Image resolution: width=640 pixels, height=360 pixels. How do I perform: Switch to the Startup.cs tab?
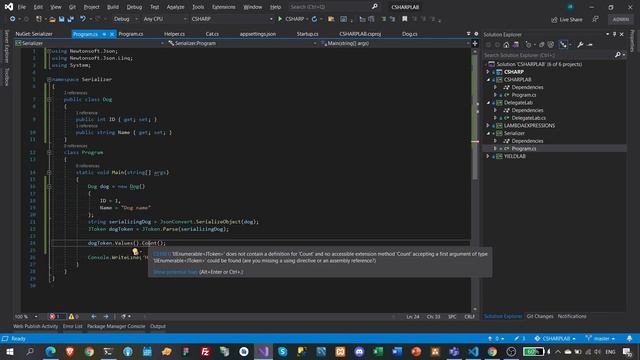tap(307, 34)
